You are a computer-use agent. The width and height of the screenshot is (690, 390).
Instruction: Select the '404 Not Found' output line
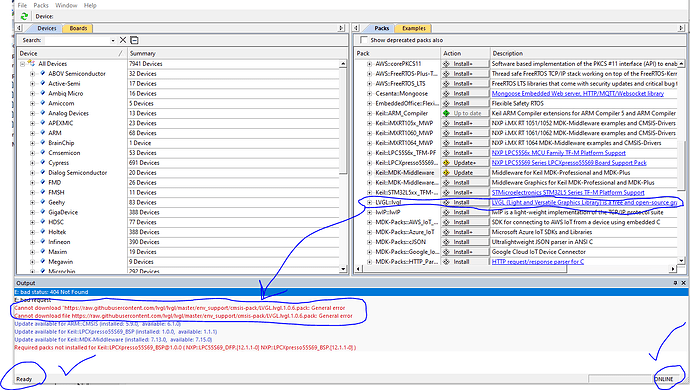(351, 292)
